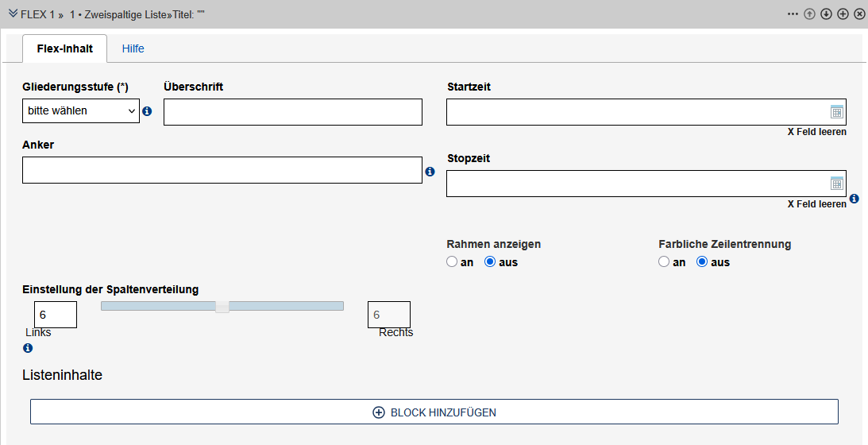Open Gliederungsstufe 'bitte wählen' dropdown
868x445 pixels.
pyautogui.click(x=81, y=111)
